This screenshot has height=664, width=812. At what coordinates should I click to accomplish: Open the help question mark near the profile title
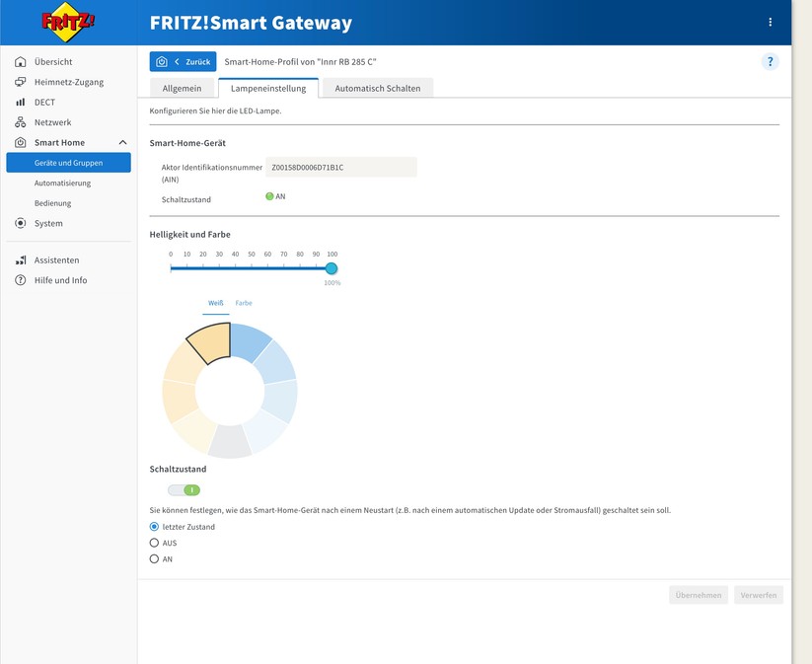(x=771, y=60)
